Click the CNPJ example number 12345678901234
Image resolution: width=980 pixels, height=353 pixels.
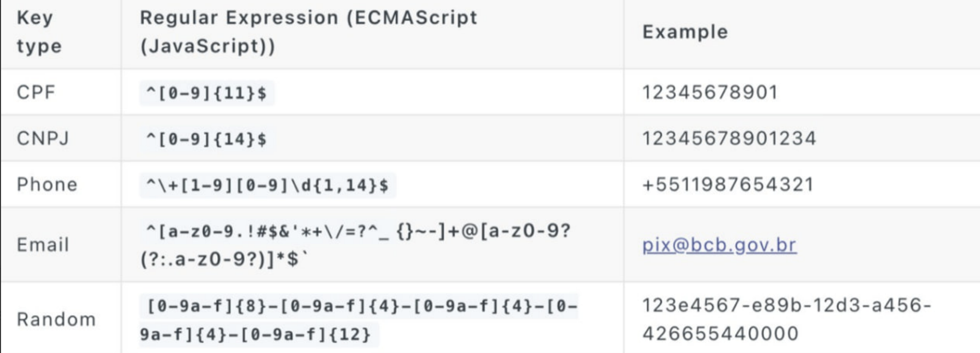click(x=729, y=138)
